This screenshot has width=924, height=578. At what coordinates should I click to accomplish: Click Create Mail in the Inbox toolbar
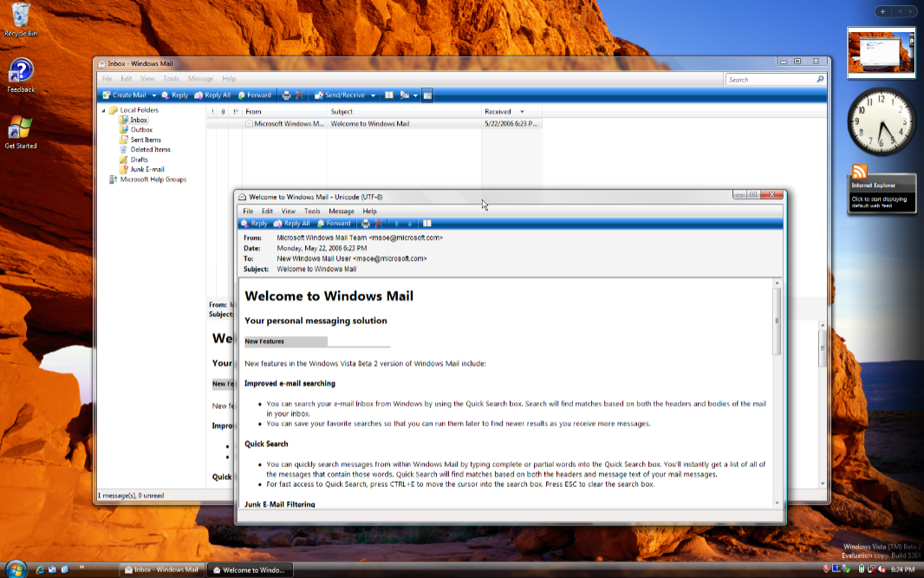click(124, 95)
